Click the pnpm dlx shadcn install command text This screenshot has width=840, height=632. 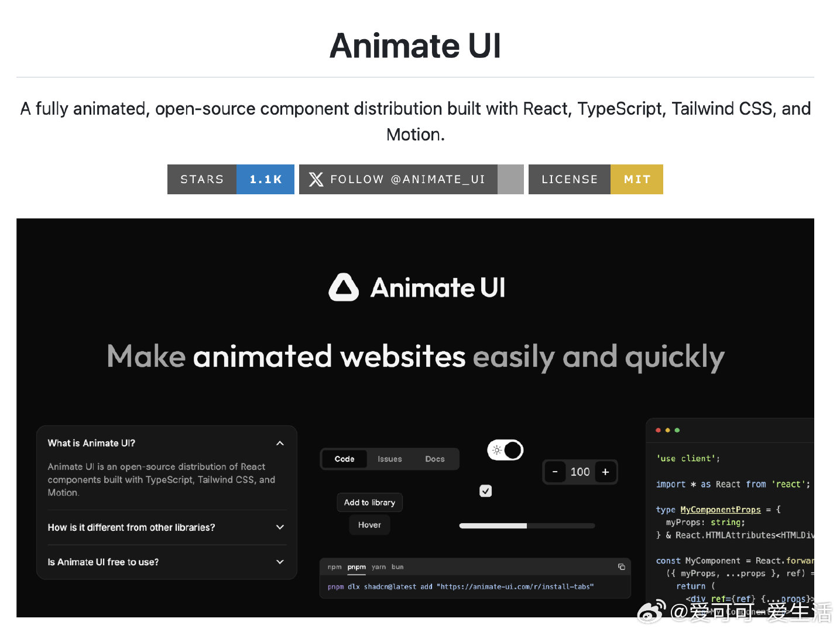(x=461, y=586)
